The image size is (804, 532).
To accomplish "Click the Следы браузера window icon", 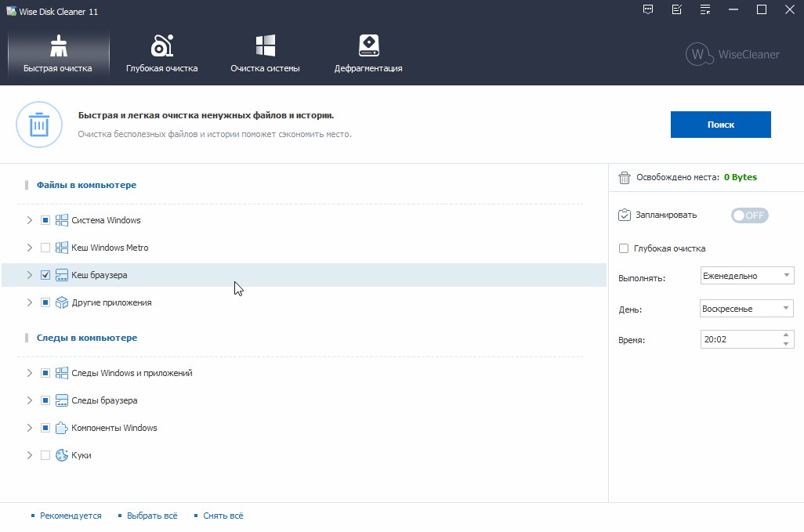I will pyautogui.click(x=62, y=400).
